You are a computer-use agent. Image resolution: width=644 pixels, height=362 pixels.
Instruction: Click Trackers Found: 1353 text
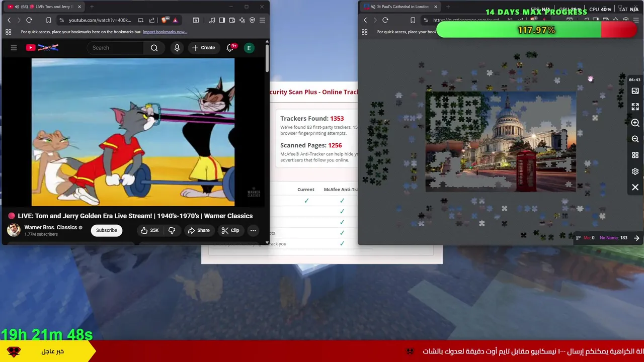tap(312, 119)
